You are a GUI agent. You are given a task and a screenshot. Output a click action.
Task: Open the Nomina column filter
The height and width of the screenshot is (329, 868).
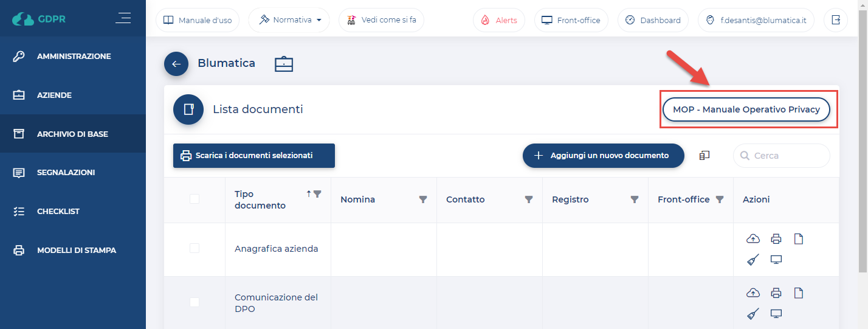point(423,199)
